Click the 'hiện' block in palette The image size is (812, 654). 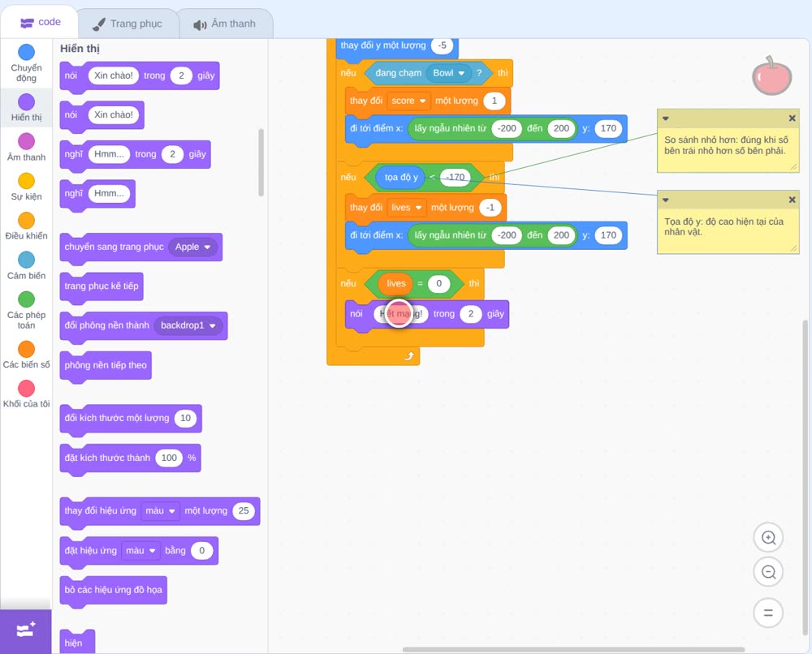[x=77, y=642]
